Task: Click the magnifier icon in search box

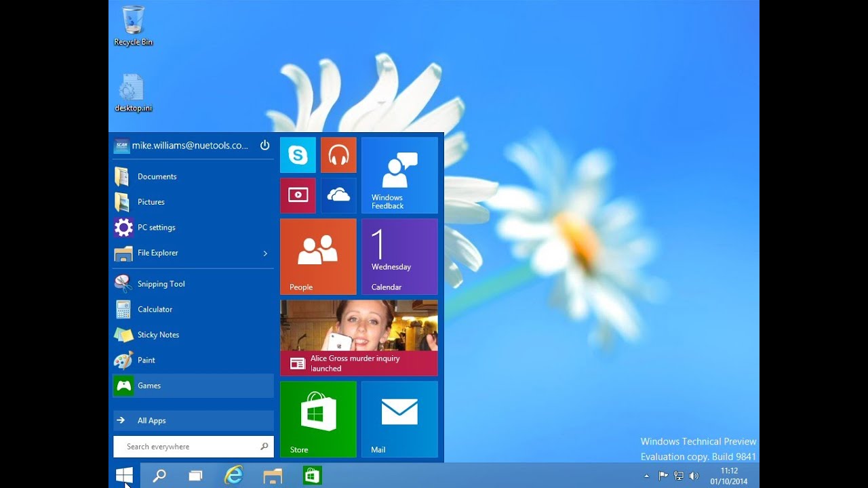Action: [x=264, y=447]
